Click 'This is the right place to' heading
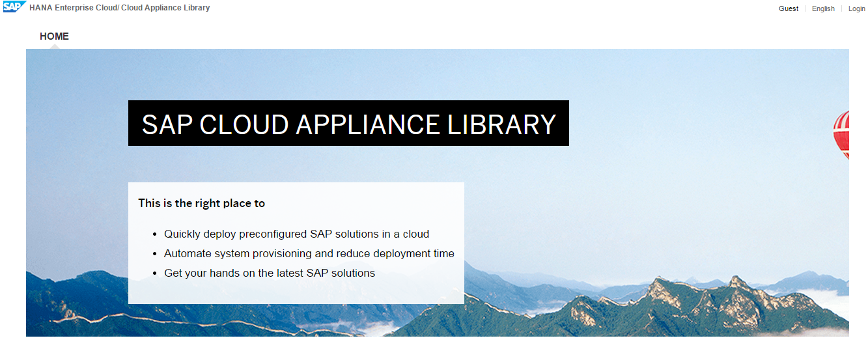Screen dimensions: 868x349 tap(202, 203)
